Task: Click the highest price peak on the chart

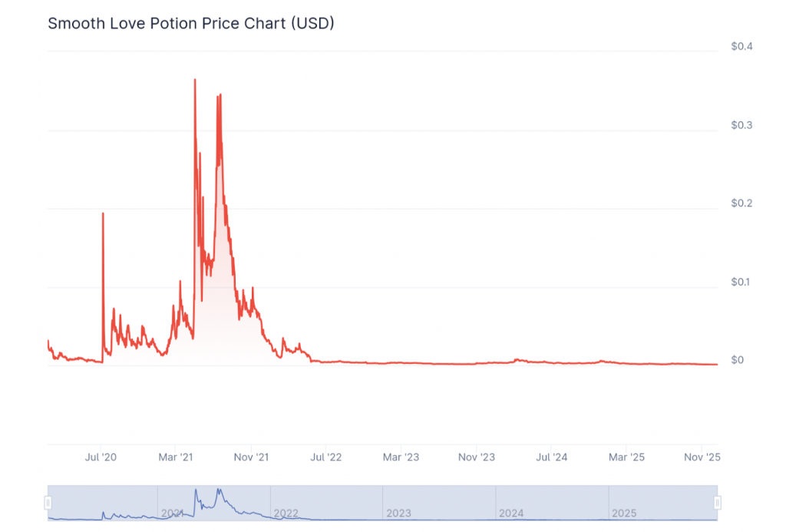Action: pos(195,80)
